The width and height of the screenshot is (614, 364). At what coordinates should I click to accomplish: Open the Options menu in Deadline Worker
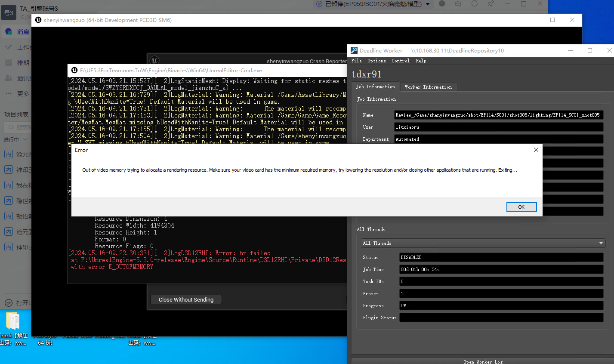coord(376,61)
